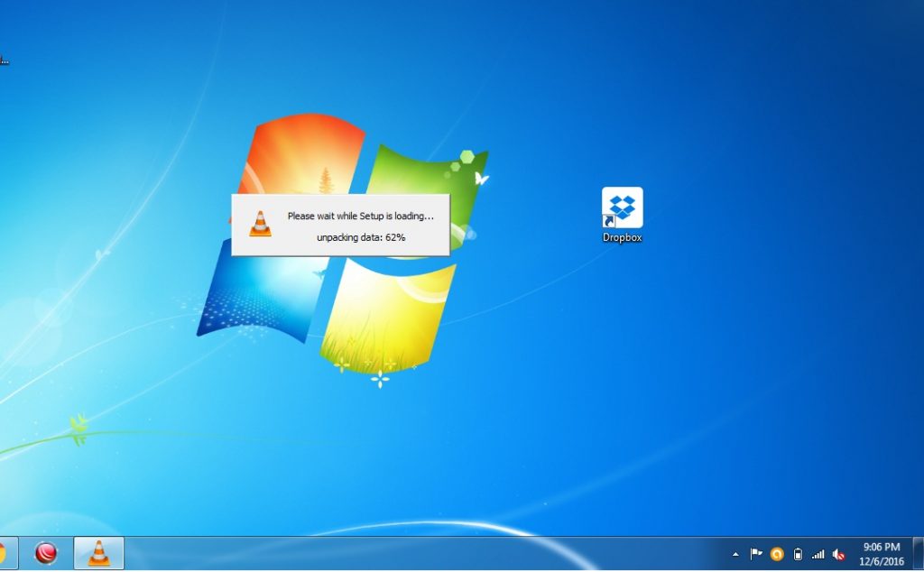Open the network signal bars icon
The image size is (924, 572).
tap(818, 554)
